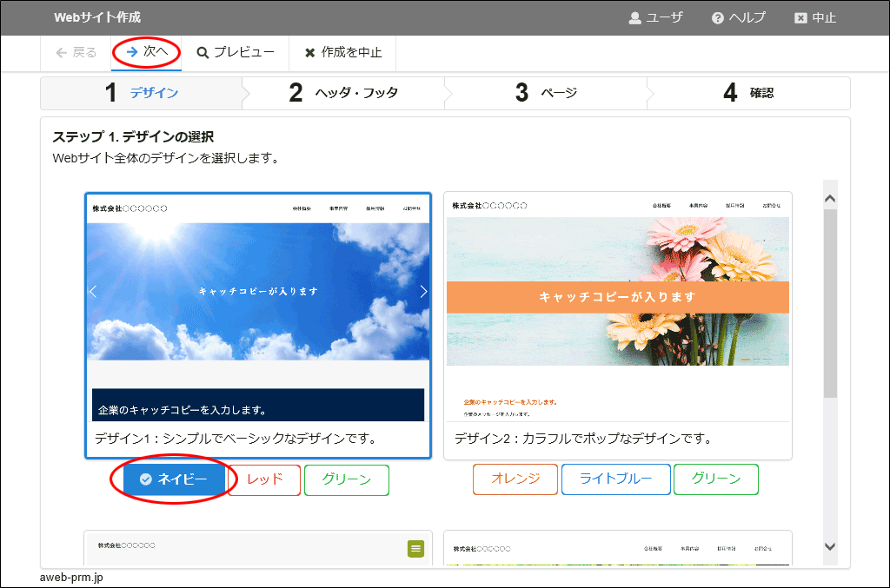Screen dimensions: 890x588
Task: Jump to step 4 確認 tab
Action: point(748,93)
